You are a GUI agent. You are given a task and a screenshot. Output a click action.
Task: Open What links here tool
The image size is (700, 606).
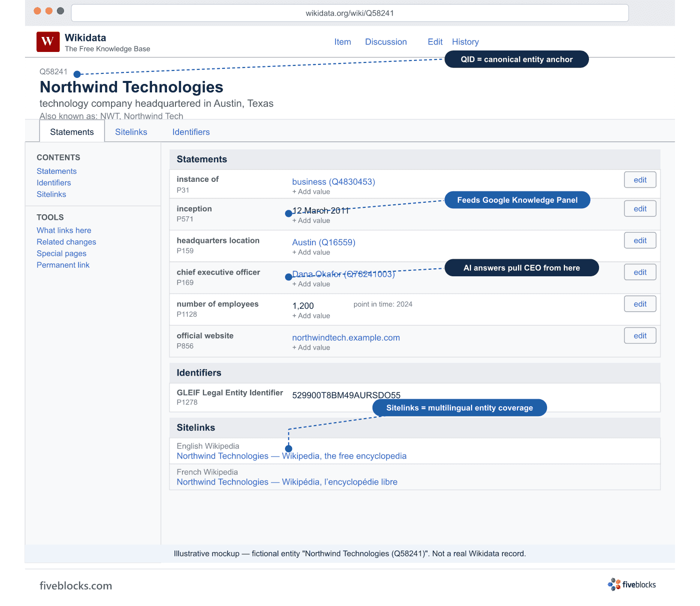(x=64, y=230)
